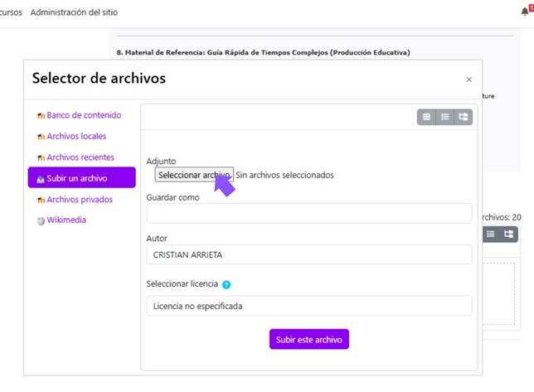
Task: Open the Banco de contenido repository
Action: (84, 115)
